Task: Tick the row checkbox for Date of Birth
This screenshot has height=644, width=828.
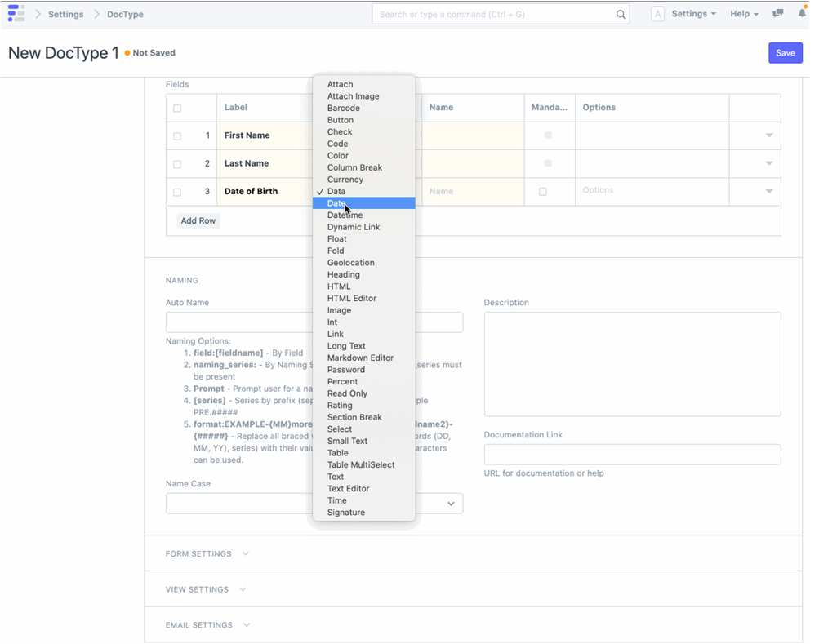Action: (x=177, y=192)
